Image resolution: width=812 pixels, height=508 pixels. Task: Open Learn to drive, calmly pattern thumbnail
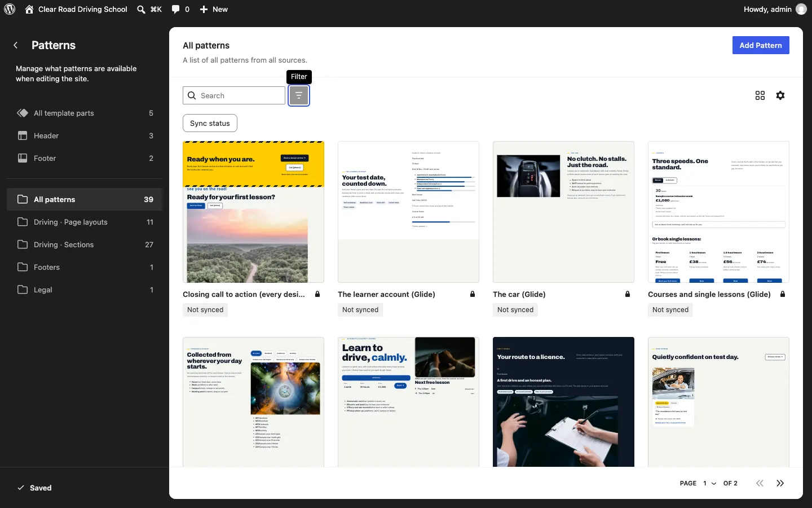pos(408,402)
